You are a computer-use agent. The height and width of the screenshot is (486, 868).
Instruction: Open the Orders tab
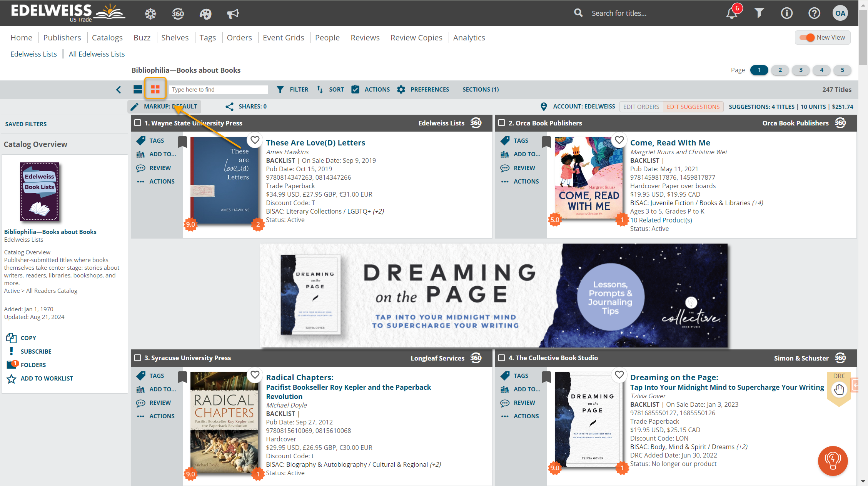point(239,38)
